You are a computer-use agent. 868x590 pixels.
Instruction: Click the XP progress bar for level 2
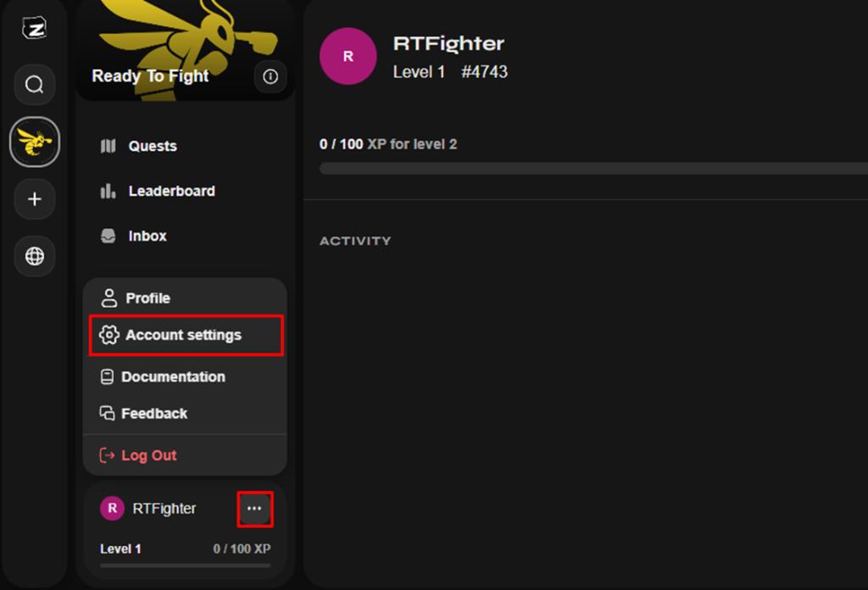point(593,169)
